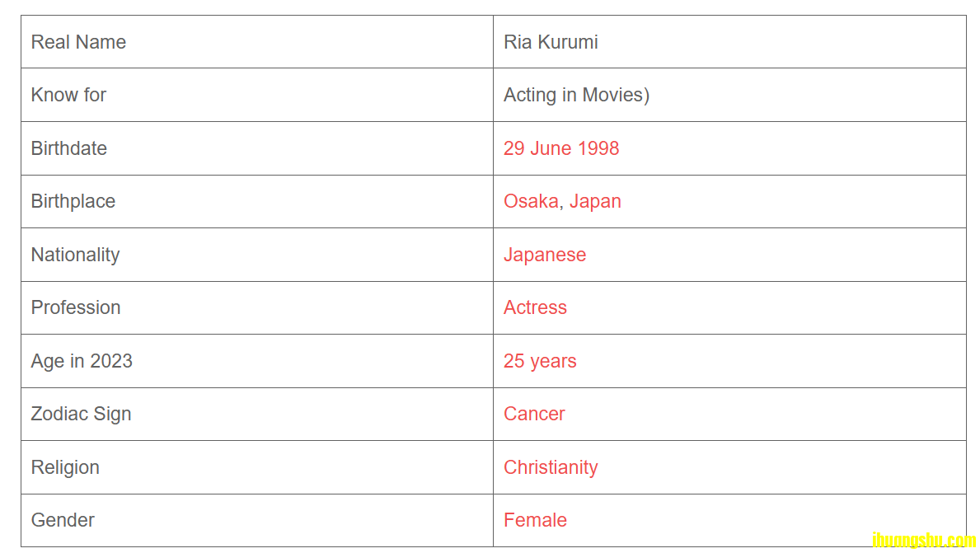Image resolution: width=980 pixels, height=553 pixels.
Task: Select the "Birthdate" row label
Action: [x=69, y=148]
